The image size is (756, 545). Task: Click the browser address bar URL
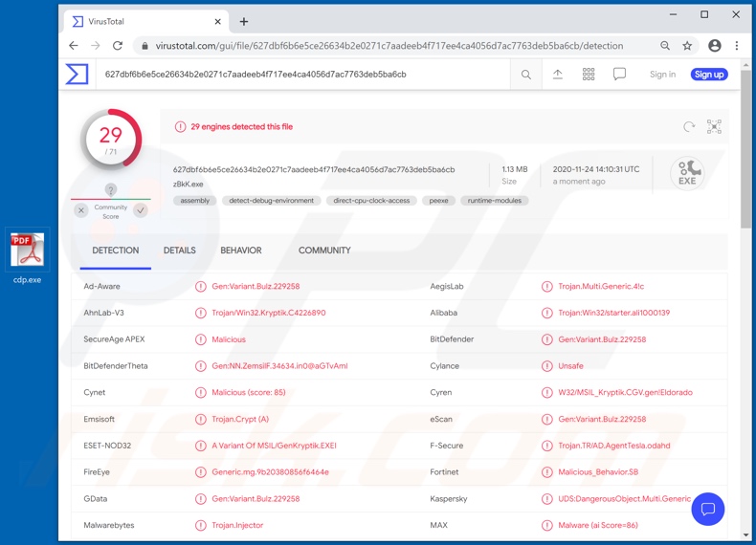pos(389,46)
